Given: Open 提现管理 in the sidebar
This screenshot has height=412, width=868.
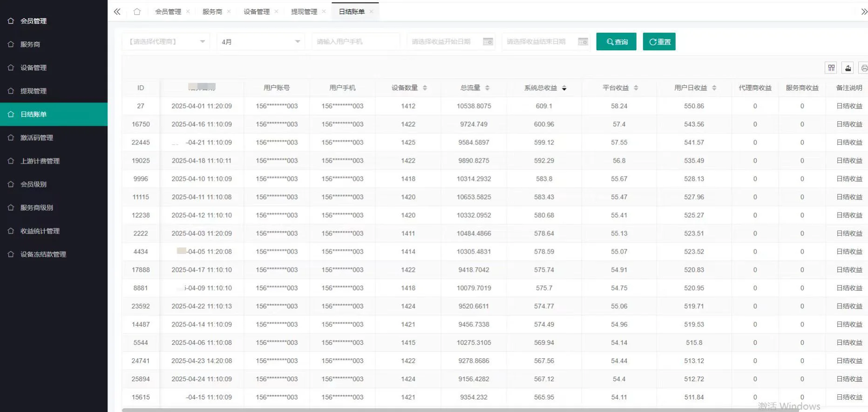Looking at the screenshot, I should pyautogui.click(x=54, y=91).
